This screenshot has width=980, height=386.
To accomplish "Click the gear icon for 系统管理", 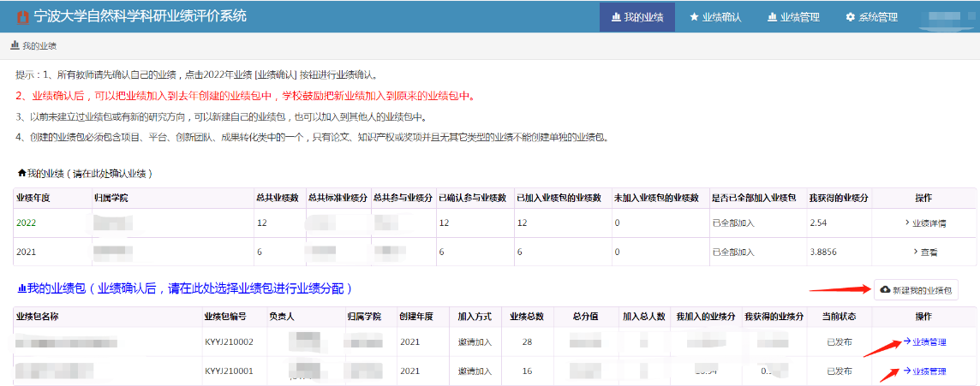I will click(x=850, y=17).
